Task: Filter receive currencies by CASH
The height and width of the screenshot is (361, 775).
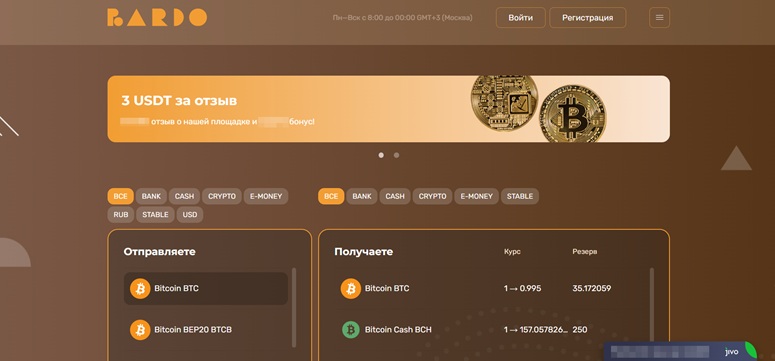Action: (x=395, y=196)
